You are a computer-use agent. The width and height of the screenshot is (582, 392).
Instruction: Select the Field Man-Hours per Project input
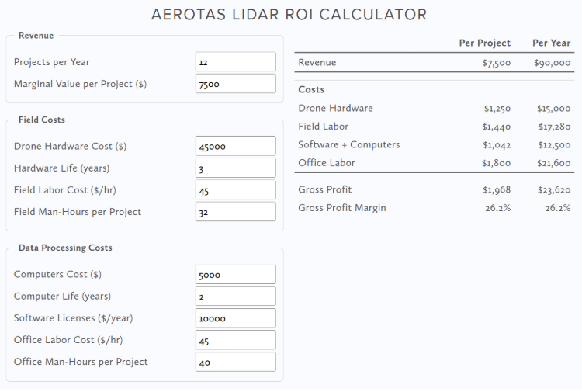pyautogui.click(x=236, y=212)
